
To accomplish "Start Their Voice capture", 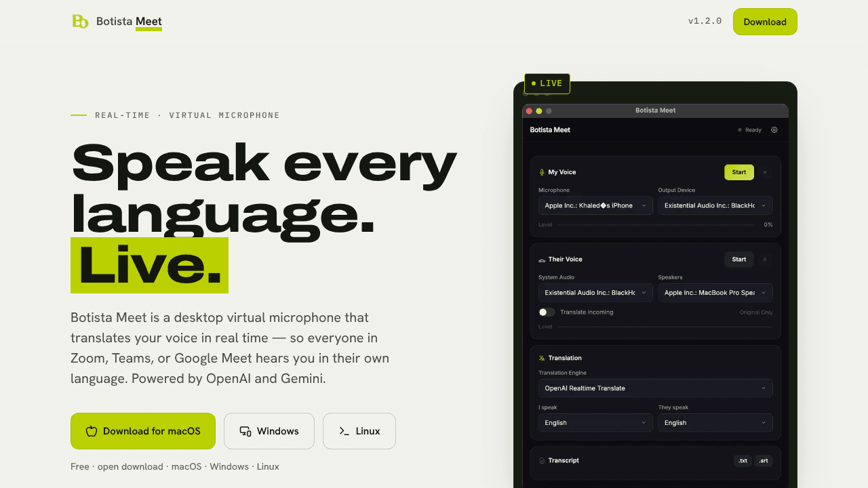I will (739, 259).
